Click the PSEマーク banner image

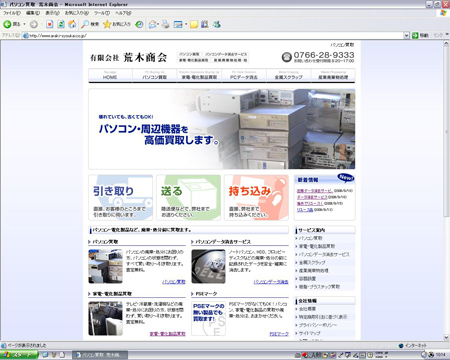pos(208,318)
